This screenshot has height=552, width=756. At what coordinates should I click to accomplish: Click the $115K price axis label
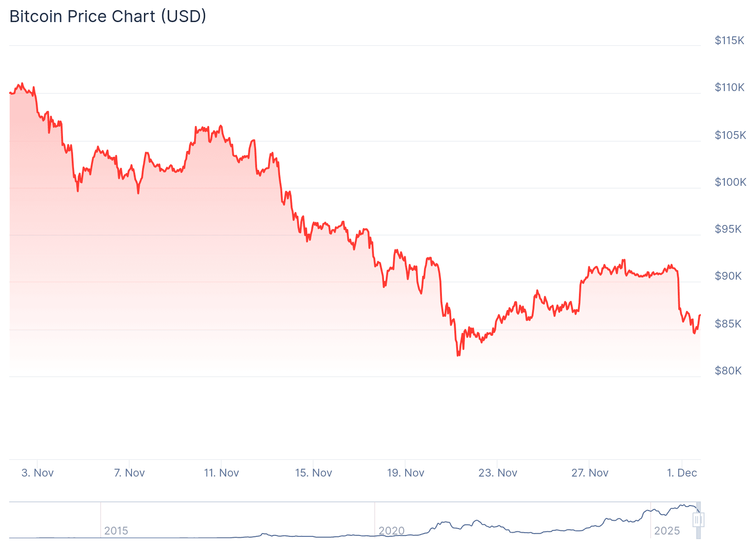729,40
